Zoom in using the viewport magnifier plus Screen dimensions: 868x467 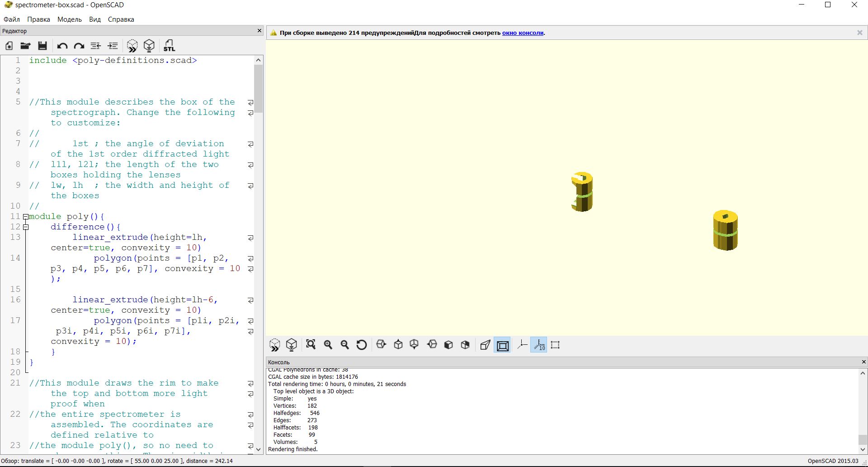tap(328, 345)
